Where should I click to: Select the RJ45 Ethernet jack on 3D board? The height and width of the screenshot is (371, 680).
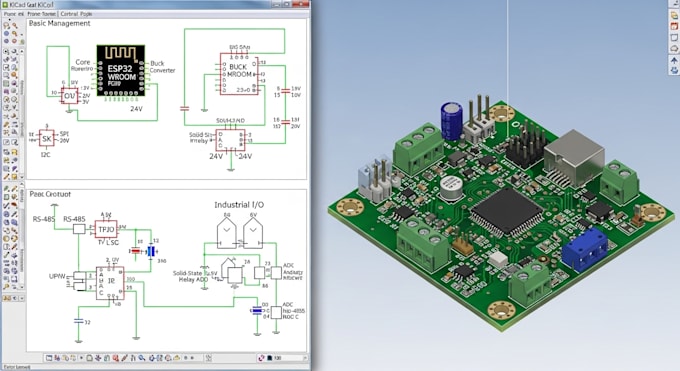coord(575,157)
